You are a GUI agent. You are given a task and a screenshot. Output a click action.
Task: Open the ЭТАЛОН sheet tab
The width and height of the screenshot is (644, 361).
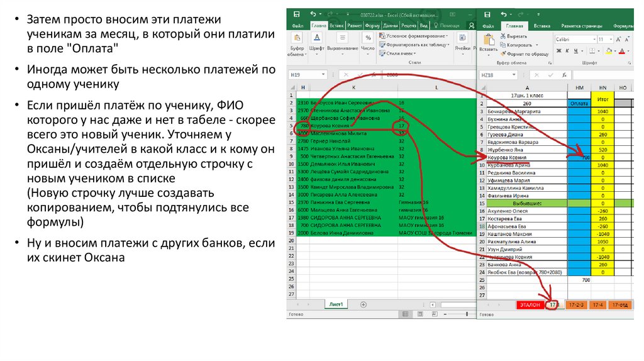point(530,304)
